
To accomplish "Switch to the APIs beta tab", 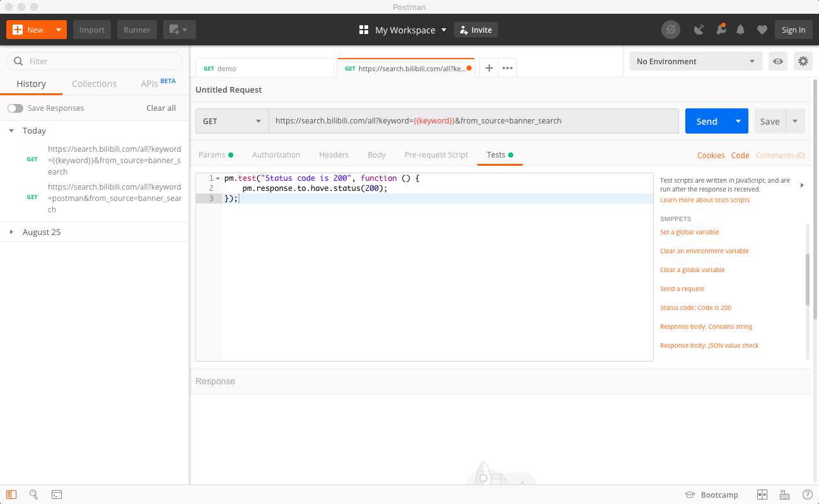I will (158, 83).
